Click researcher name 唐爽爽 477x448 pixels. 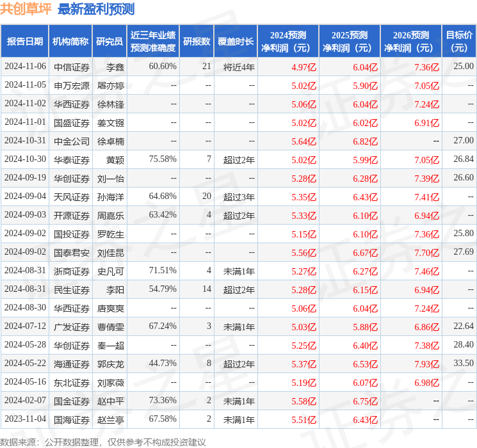110,308
